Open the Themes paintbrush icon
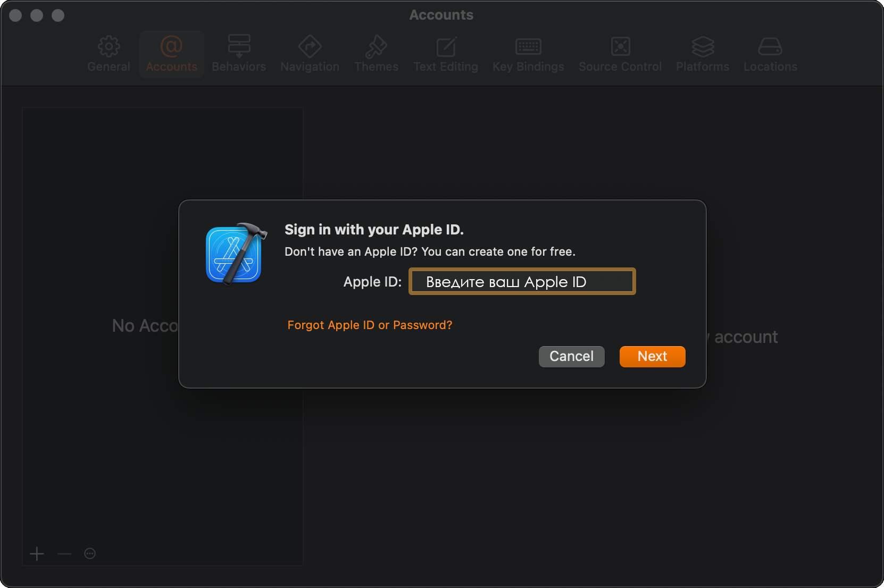Image resolution: width=884 pixels, height=588 pixels. [x=376, y=47]
